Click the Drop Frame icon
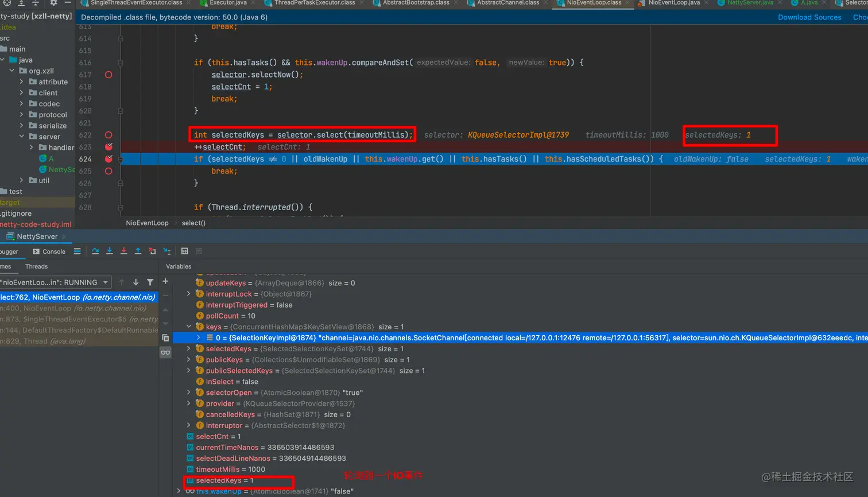Viewport: 868px width, 497px height. coord(152,251)
